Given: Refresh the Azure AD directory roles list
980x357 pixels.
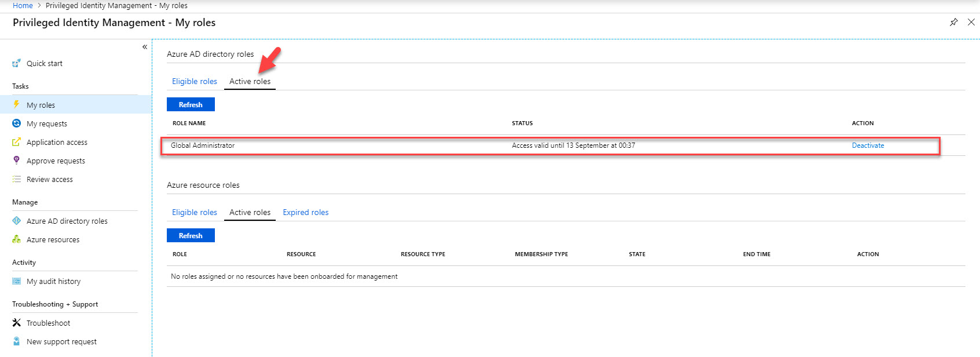Looking at the screenshot, I should 191,104.
